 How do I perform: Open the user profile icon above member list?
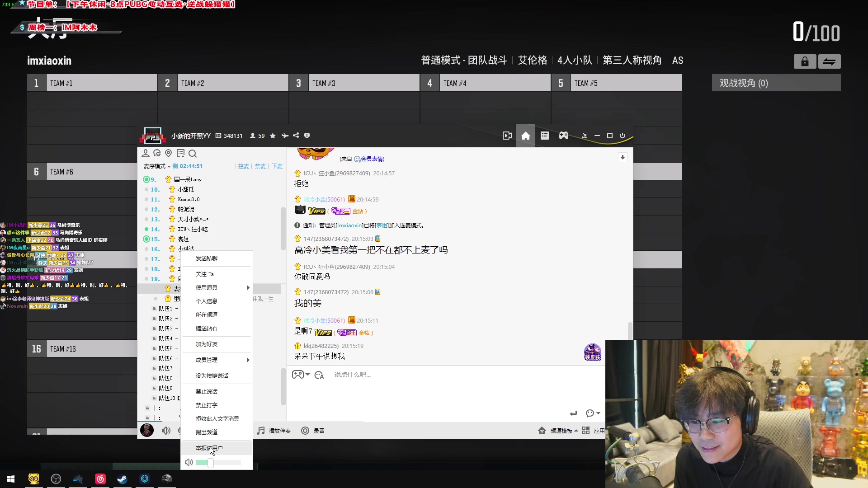[x=146, y=154]
